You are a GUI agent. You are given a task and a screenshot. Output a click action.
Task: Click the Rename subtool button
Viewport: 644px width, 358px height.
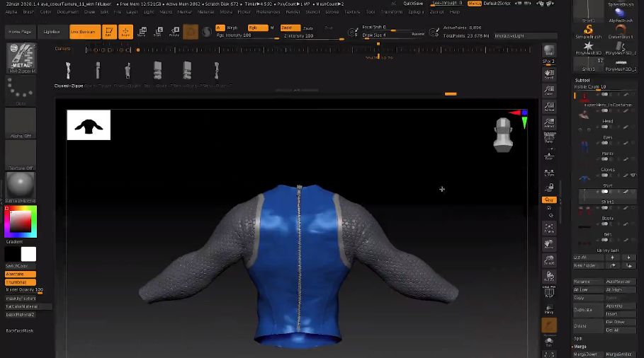click(588, 282)
